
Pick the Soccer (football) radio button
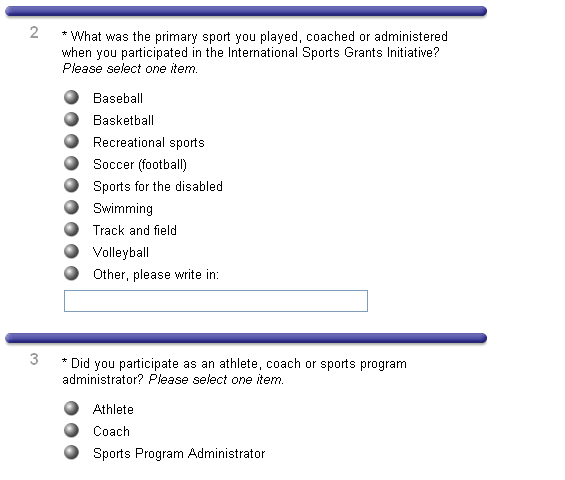click(x=71, y=163)
